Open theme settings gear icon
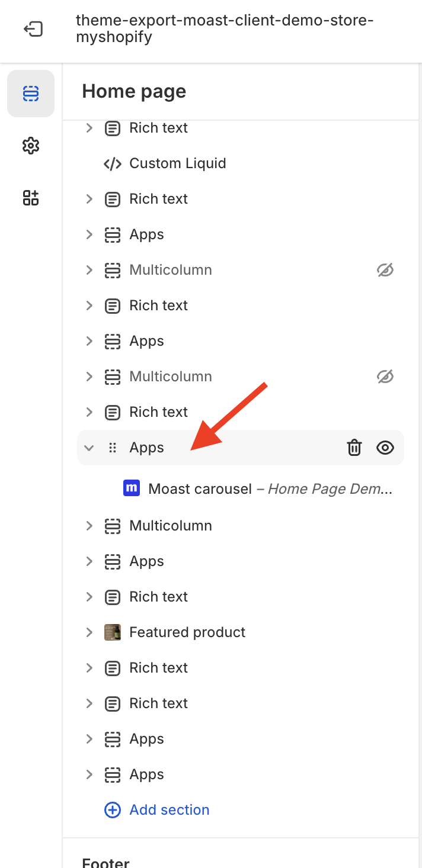422x868 pixels. pos(31,146)
